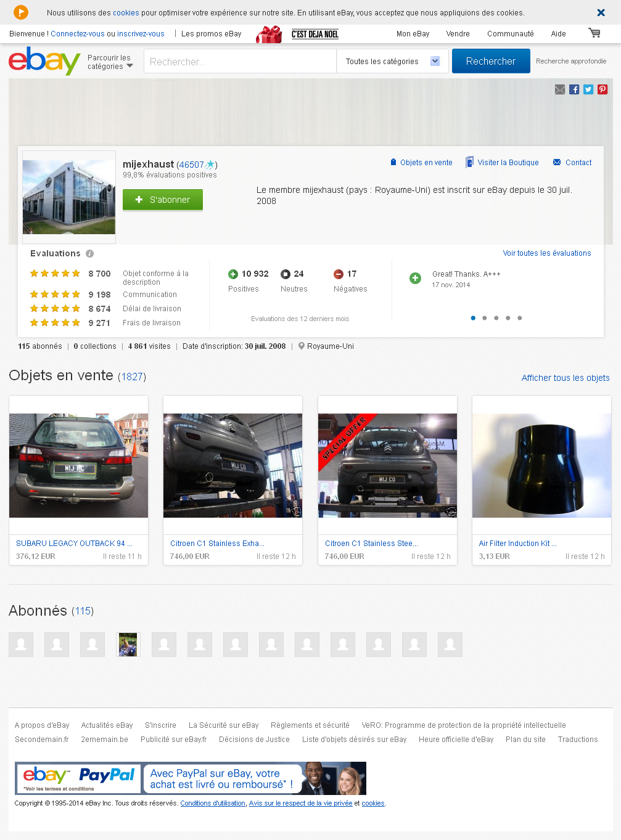The image size is (621, 840).
Task: Select the second feedback carousel dot
Action: click(x=485, y=318)
